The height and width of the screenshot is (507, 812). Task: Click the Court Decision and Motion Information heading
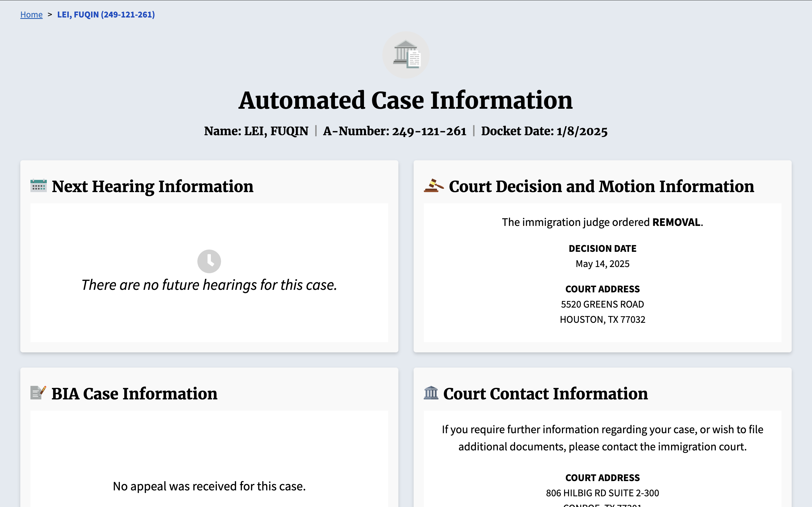601,186
